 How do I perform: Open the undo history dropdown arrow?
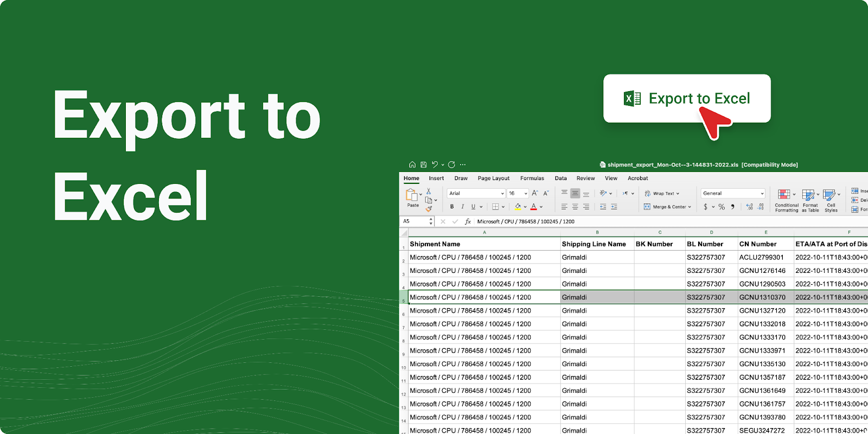(x=443, y=165)
